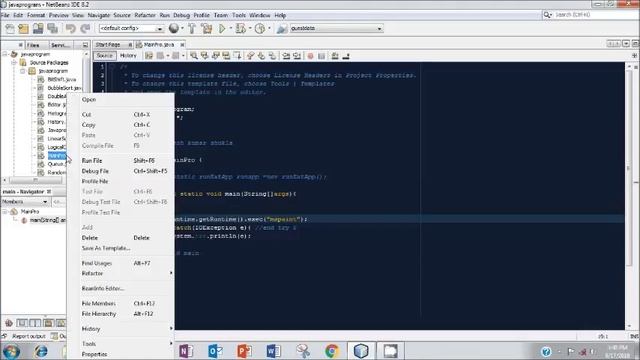The height and width of the screenshot is (360, 640).
Task: Collapse the javaprogram package node
Action: [x=22, y=71]
